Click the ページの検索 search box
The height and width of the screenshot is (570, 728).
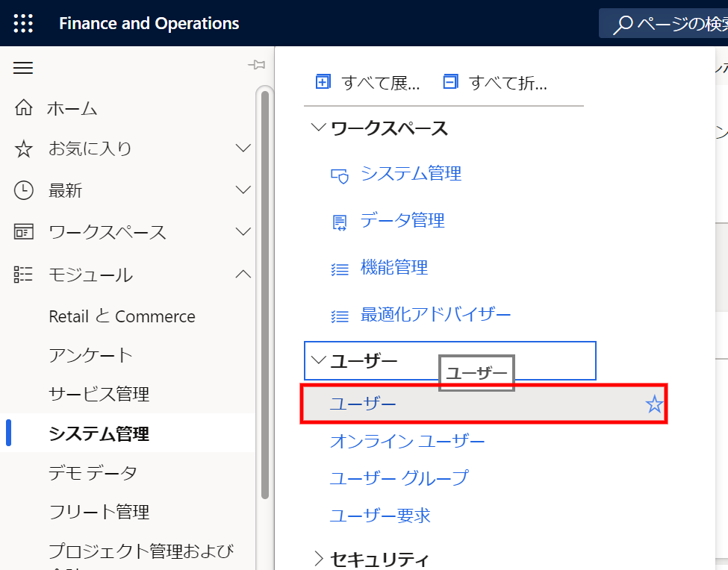click(x=664, y=23)
